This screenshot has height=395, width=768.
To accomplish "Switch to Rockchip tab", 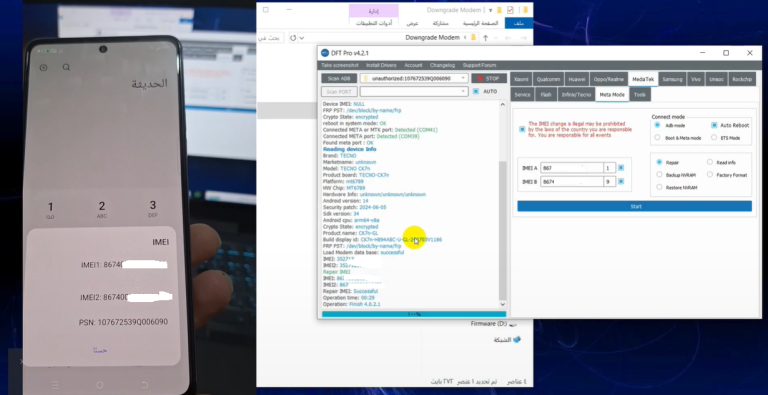I will [742, 79].
